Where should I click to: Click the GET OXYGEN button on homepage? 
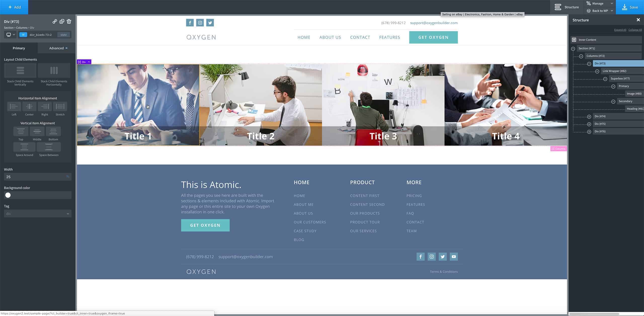coord(434,37)
